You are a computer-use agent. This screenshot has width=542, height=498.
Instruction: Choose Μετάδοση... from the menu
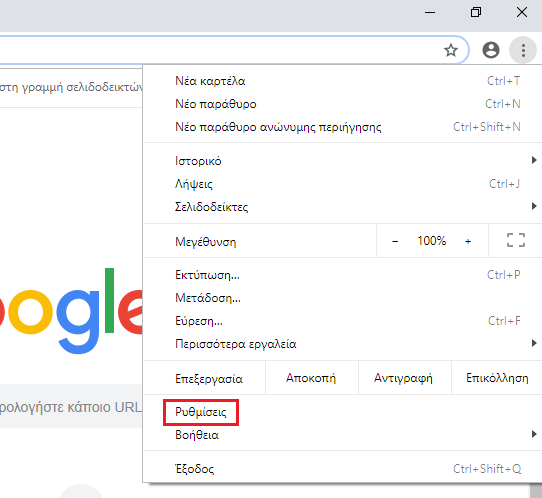coord(343,298)
